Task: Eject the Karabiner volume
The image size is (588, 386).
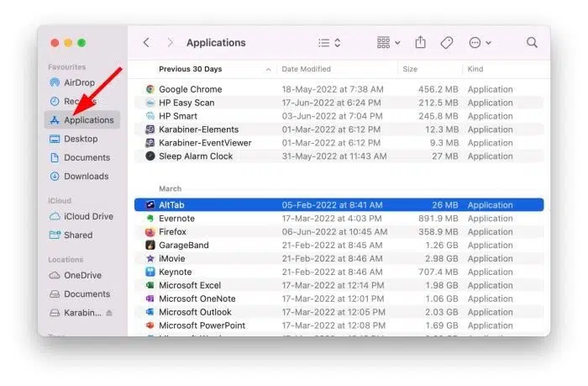Action: click(109, 312)
